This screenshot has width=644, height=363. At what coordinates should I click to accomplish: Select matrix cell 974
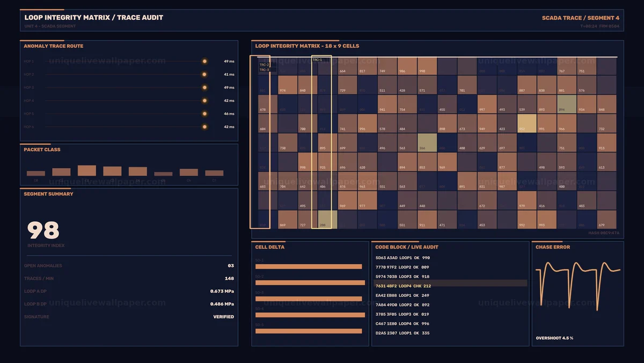pos(288,85)
